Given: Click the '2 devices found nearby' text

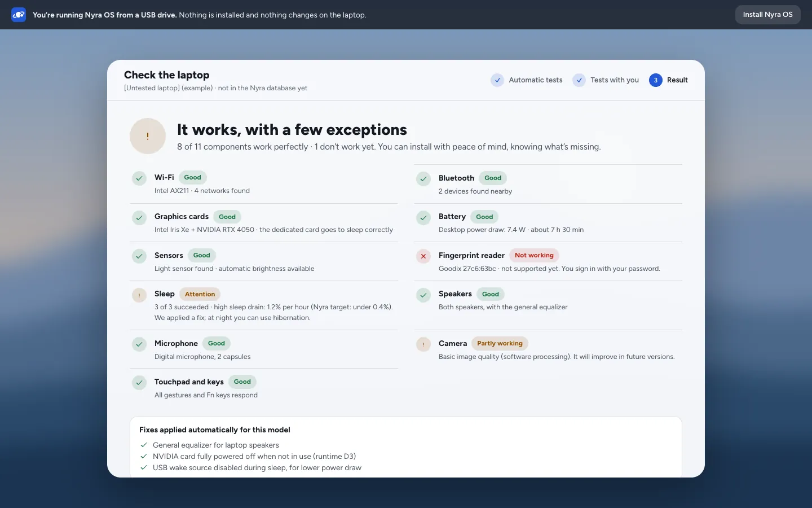Looking at the screenshot, I should pyautogui.click(x=475, y=191).
